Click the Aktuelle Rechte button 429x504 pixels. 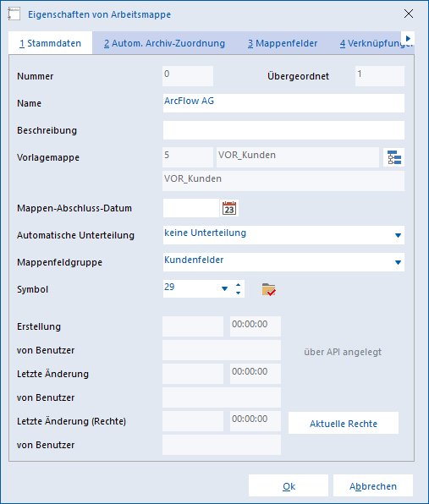(344, 424)
